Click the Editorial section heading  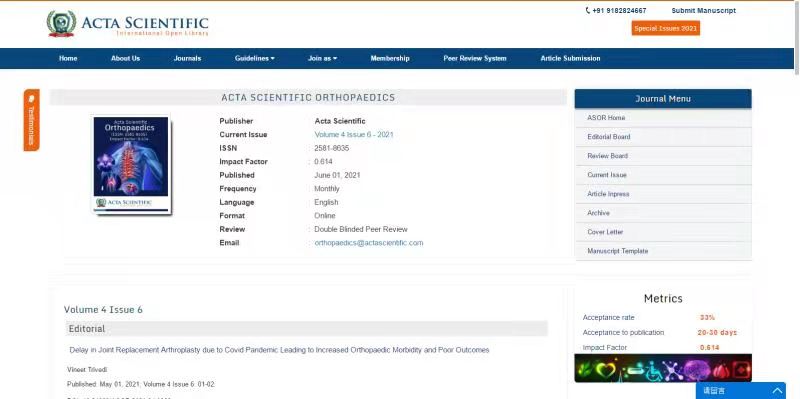[x=87, y=329]
